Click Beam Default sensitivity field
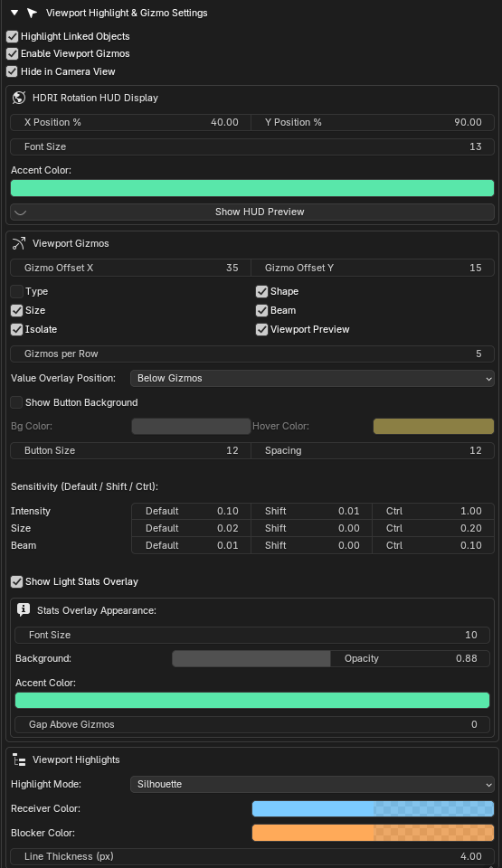Image resolution: width=502 pixels, height=868 pixels. (x=191, y=545)
